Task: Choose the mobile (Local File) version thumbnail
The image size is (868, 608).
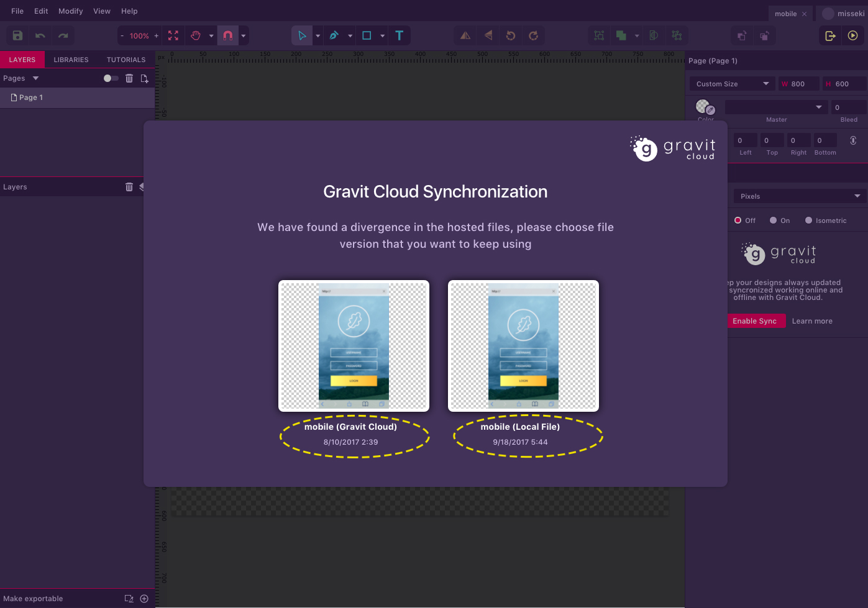Action: point(523,346)
